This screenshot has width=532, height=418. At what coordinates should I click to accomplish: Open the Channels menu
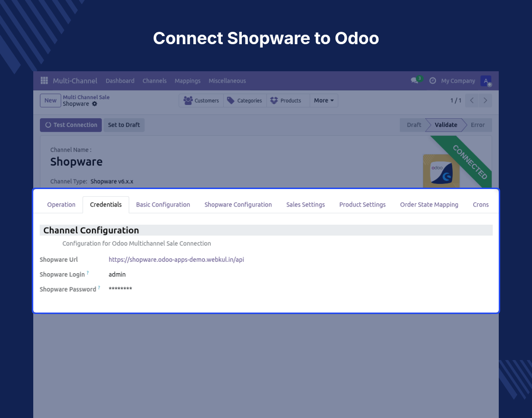[154, 81]
